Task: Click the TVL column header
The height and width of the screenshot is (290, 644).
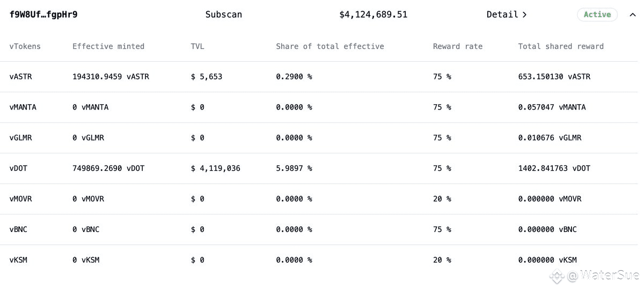Action: pos(197,46)
